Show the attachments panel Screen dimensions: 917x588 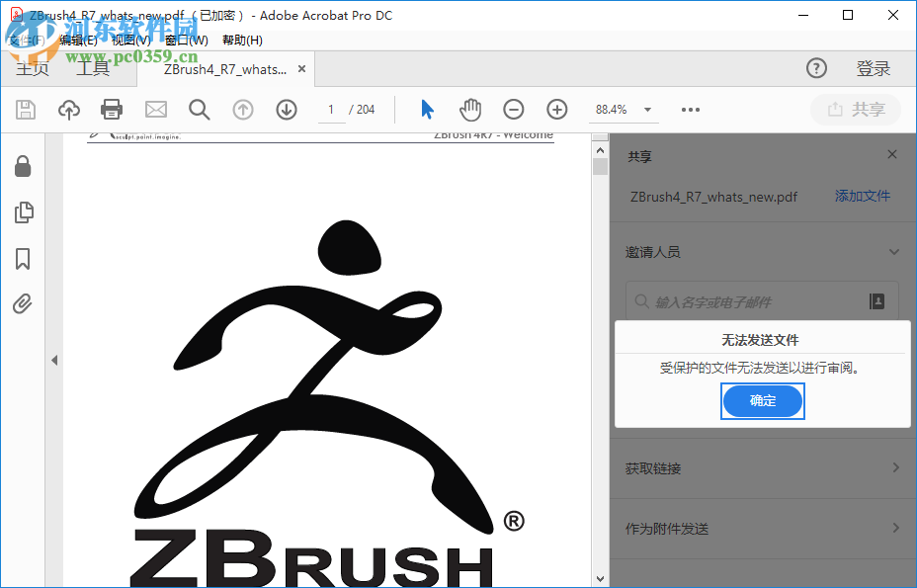[23, 303]
